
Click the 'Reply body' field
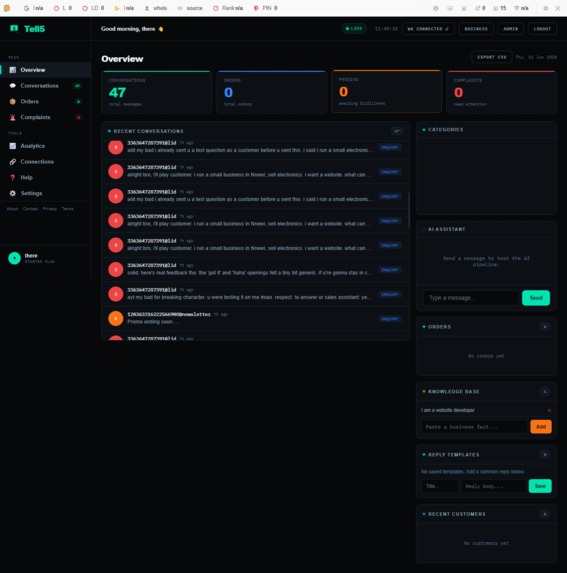click(x=493, y=486)
